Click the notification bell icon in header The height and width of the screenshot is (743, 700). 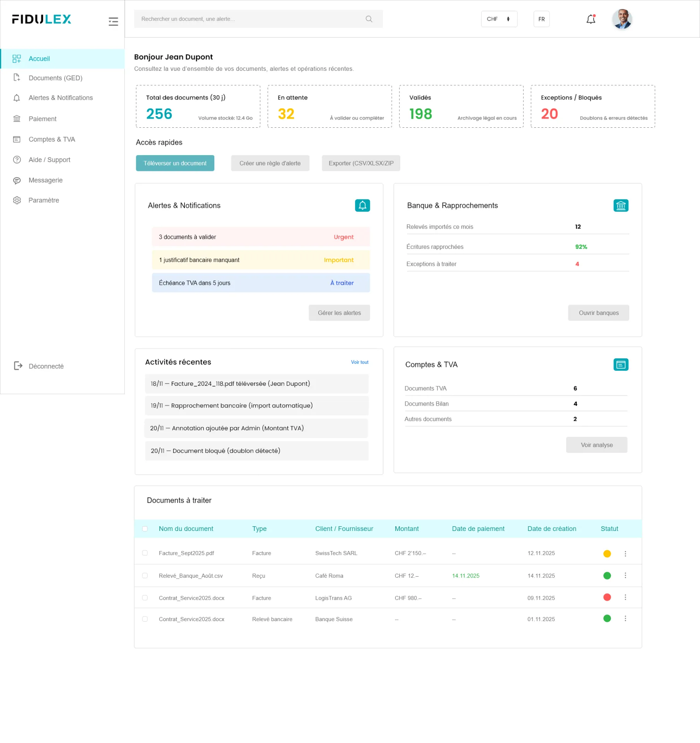pyautogui.click(x=591, y=19)
